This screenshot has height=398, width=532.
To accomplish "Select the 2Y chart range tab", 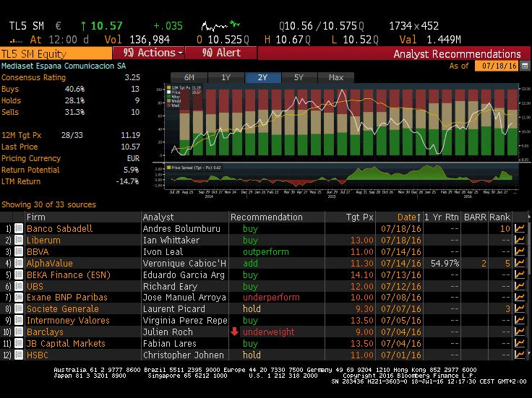I will point(262,77).
